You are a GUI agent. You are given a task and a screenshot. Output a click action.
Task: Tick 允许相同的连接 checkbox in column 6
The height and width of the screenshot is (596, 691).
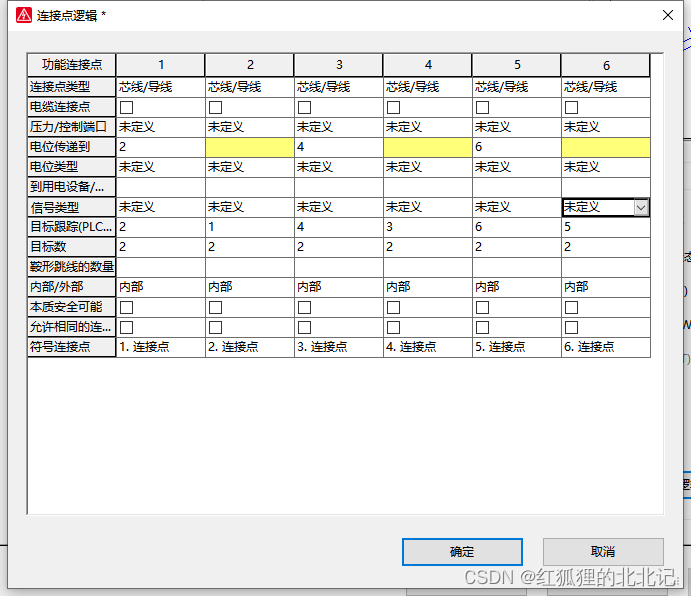571,327
